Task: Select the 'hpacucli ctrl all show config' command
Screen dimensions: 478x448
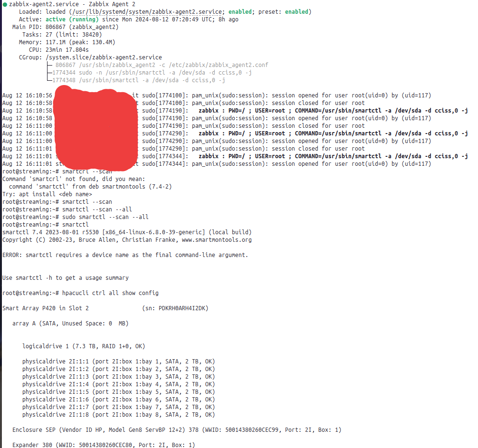Action: click(110, 293)
